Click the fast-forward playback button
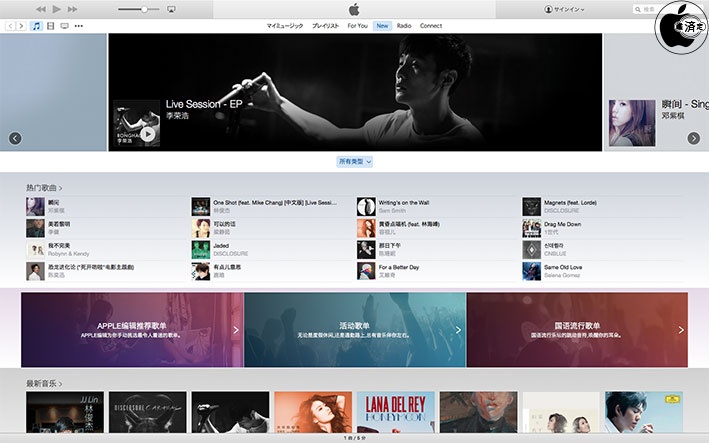Image resolution: width=709 pixels, height=443 pixels. point(72,9)
